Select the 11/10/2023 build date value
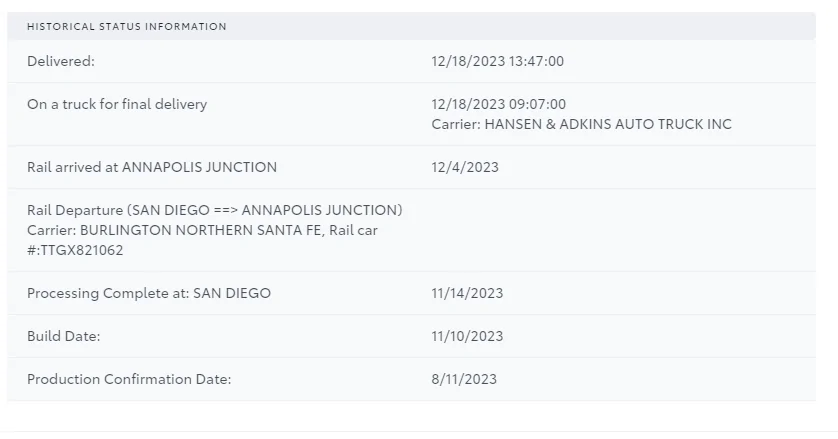 467,336
